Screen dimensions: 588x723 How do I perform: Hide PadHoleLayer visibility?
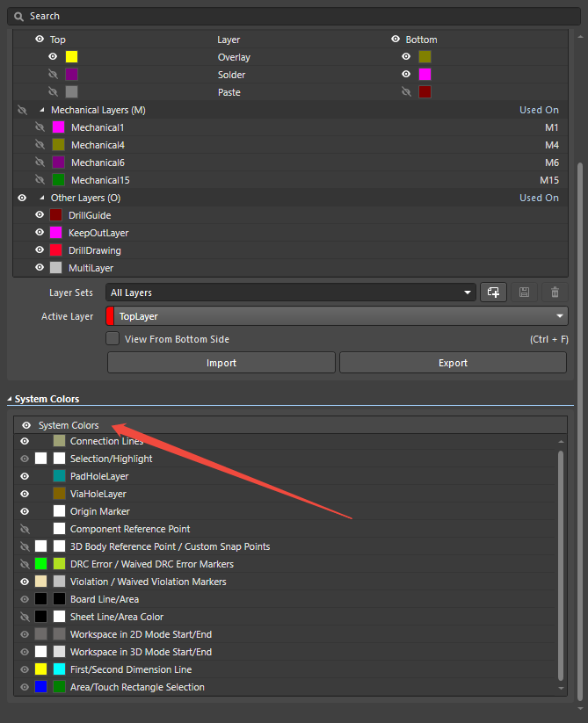(x=25, y=476)
